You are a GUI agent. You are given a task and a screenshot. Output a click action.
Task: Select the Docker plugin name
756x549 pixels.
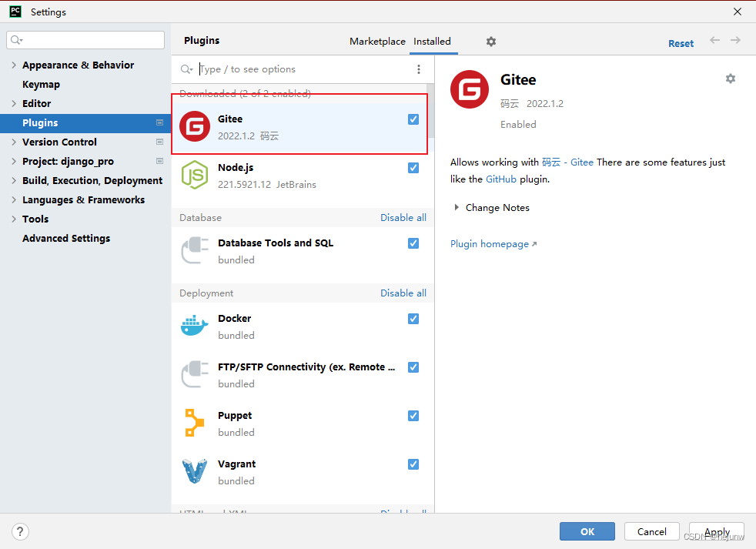point(234,319)
